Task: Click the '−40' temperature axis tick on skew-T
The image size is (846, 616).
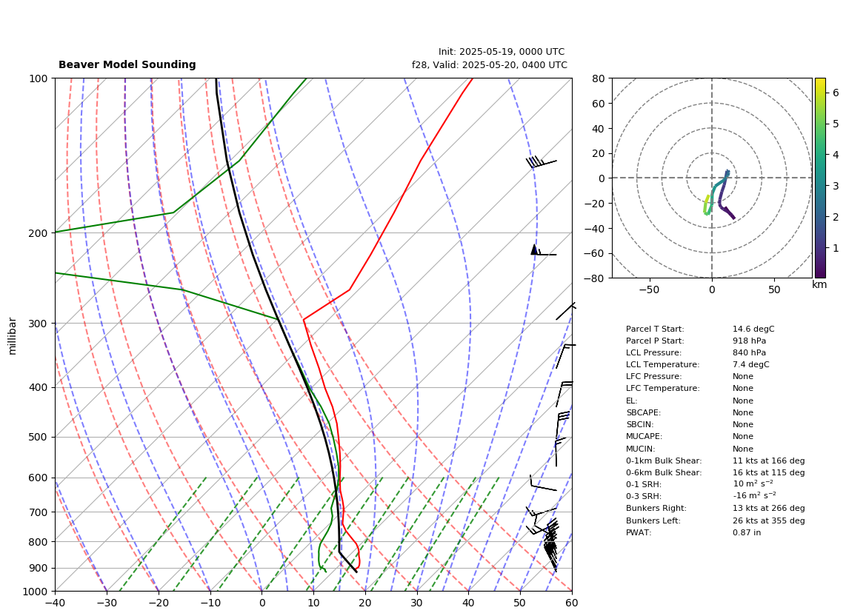Action: [x=55, y=603]
